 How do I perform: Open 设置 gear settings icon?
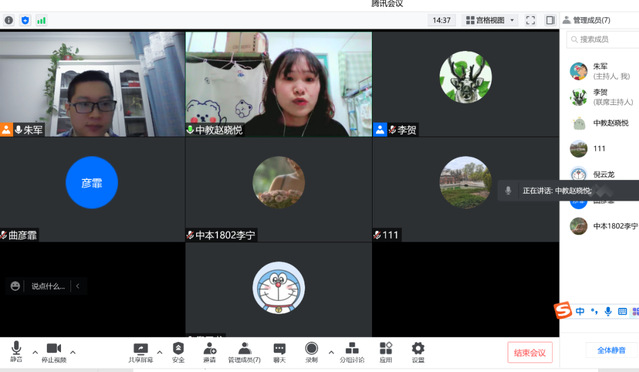click(418, 352)
